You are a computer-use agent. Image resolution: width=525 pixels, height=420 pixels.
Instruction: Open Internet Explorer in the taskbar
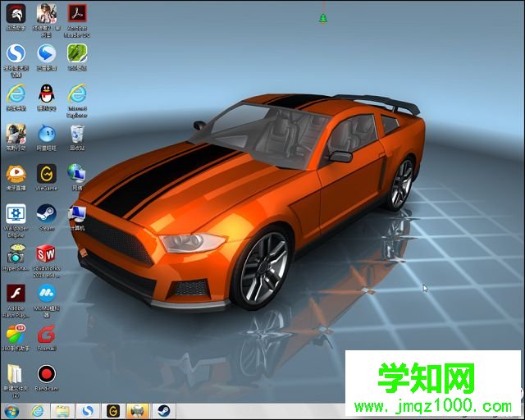click(38, 411)
